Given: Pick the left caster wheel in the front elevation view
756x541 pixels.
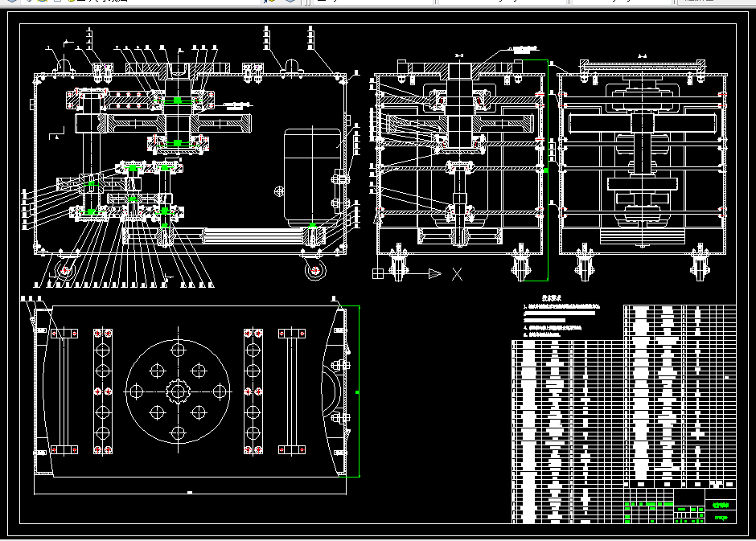Looking at the screenshot, I should [x=64, y=270].
